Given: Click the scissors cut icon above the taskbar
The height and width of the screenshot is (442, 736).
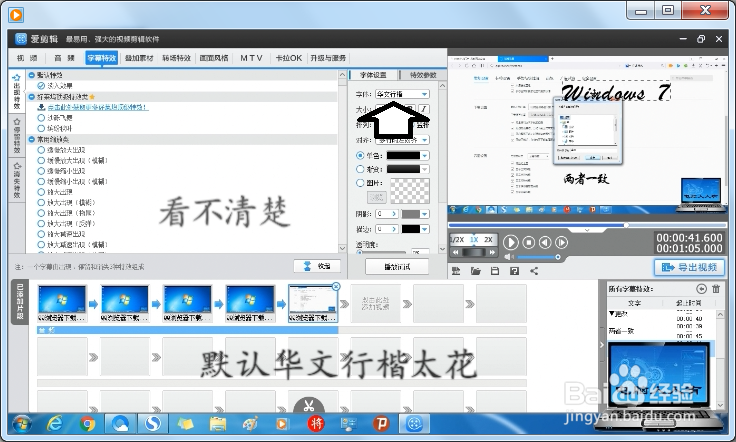Looking at the screenshot, I should click(309, 406).
